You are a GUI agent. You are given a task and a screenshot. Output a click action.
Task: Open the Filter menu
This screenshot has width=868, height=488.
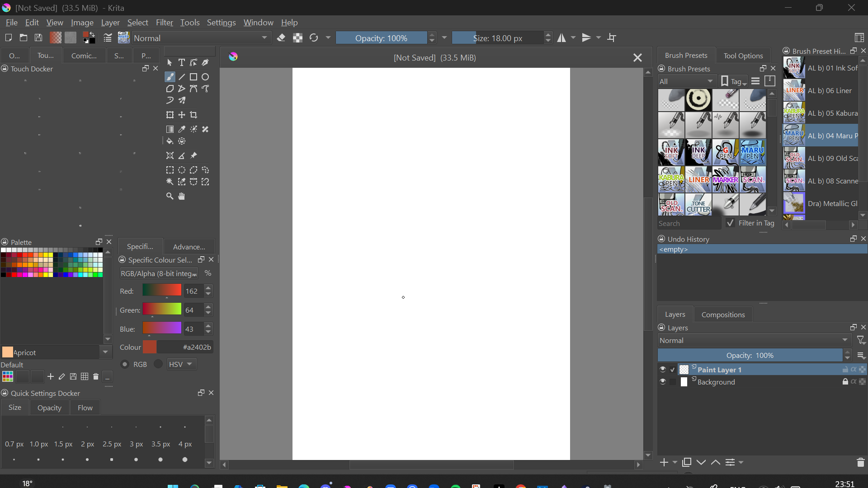[x=165, y=23]
